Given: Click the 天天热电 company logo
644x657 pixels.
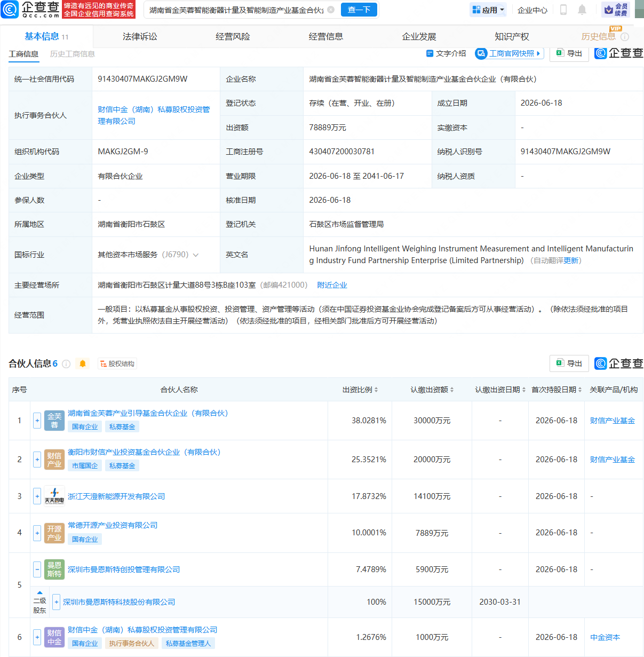Looking at the screenshot, I should pyautogui.click(x=54, y=496).
